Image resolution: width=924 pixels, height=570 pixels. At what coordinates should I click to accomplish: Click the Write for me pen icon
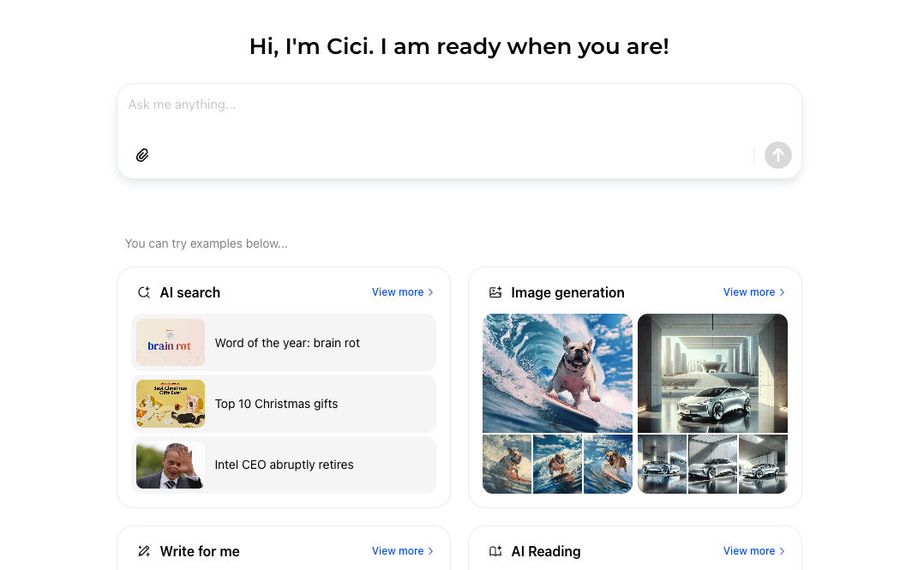(x=144, y=551)
